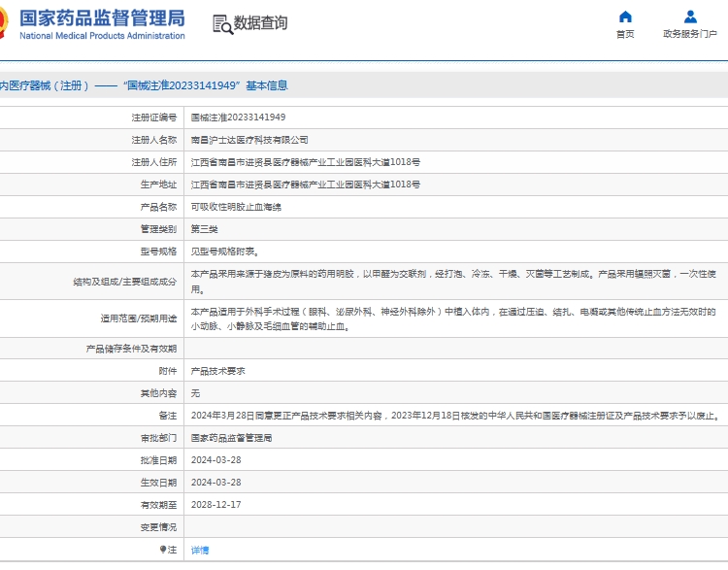Click the 生效日期 value 2024-03-28

[x=215, y=483]
